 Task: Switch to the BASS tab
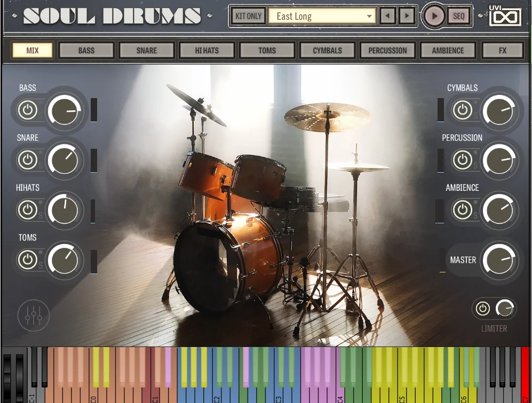(x=86, y=51)
